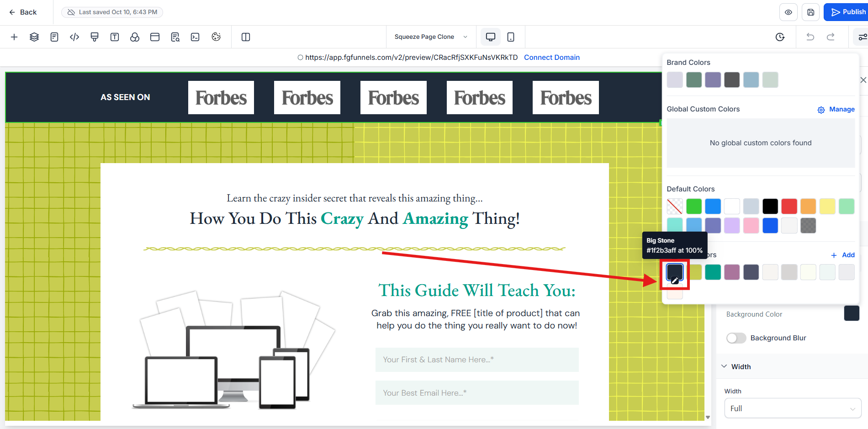Open the settings sliders icon
The image size is (868, 429).
click(862, 37)
